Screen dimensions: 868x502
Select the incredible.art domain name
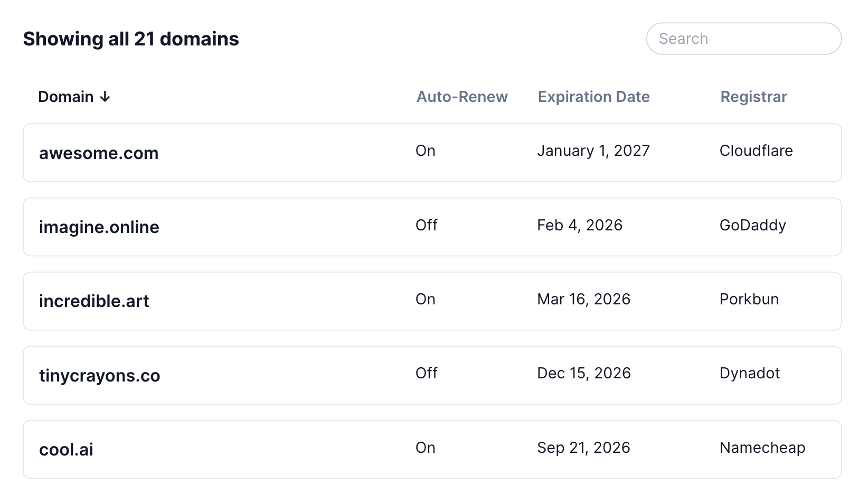click(94, 301)
